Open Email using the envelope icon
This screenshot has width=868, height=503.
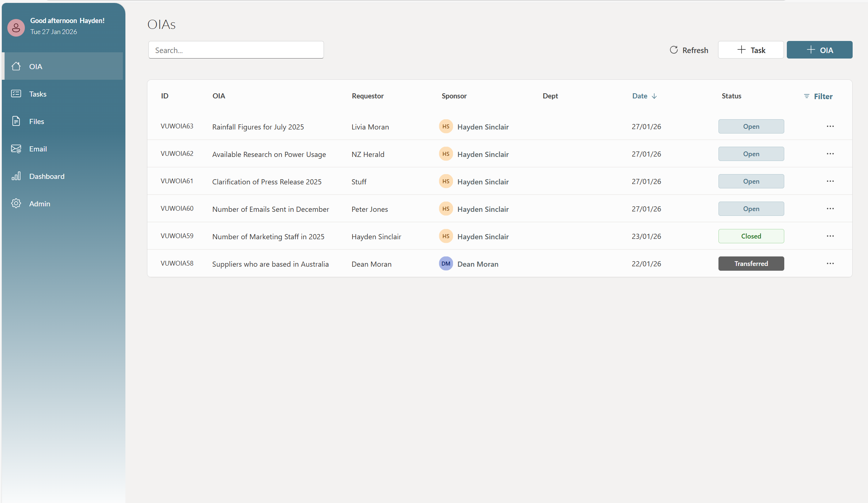coord(16,149)
